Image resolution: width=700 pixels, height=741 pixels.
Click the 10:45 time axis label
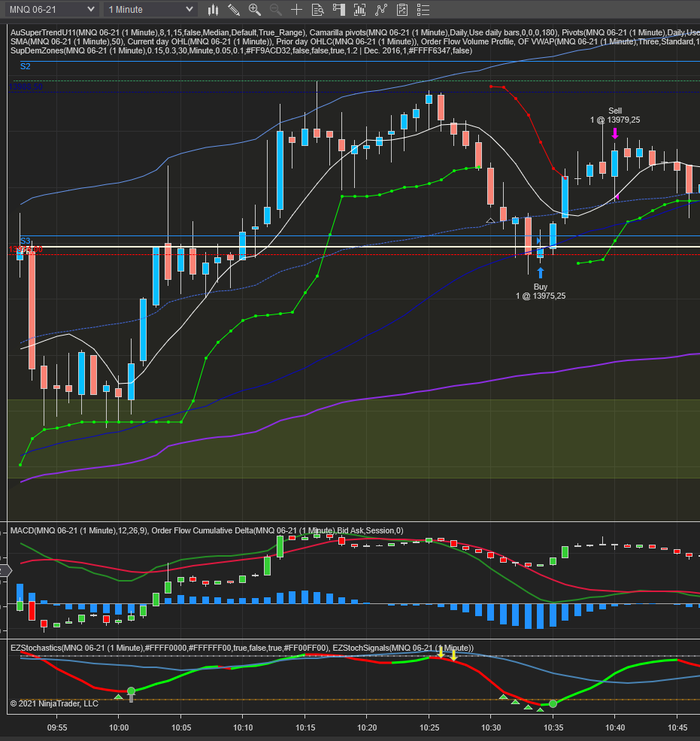677,727
